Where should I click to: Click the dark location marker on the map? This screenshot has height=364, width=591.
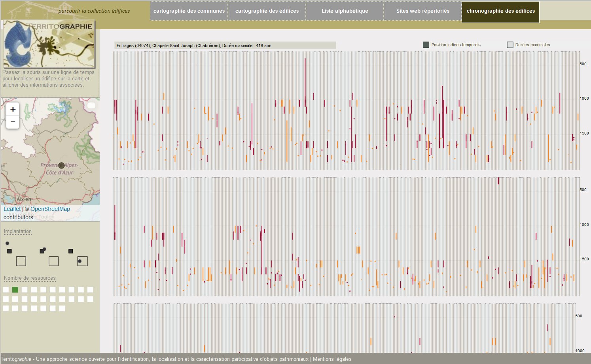[61, 165]
